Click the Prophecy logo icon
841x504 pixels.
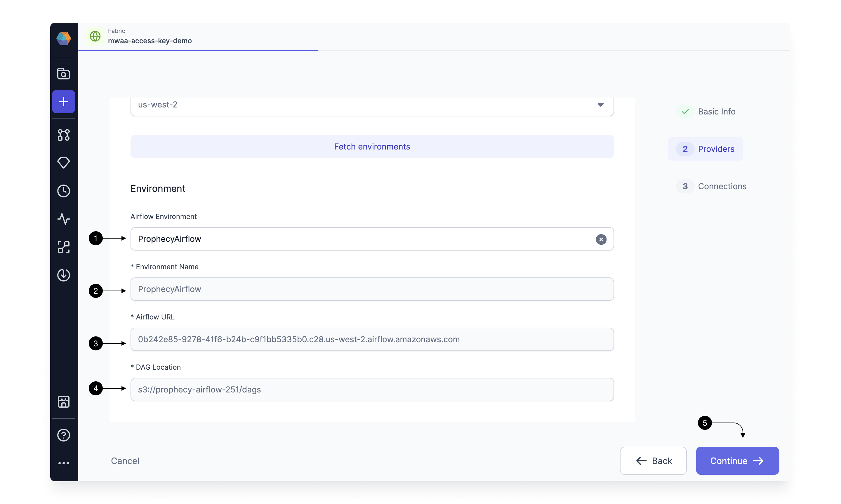click(x=63, y=38)
